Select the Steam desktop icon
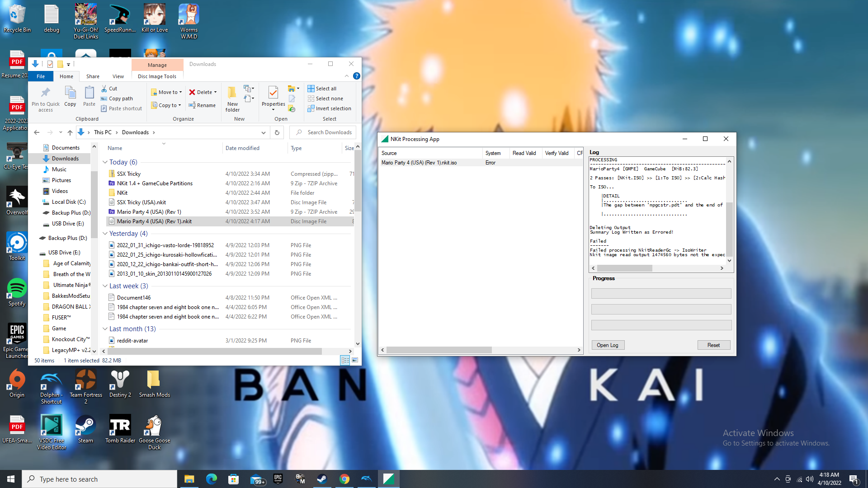The image size is (868, 488). 85,429
